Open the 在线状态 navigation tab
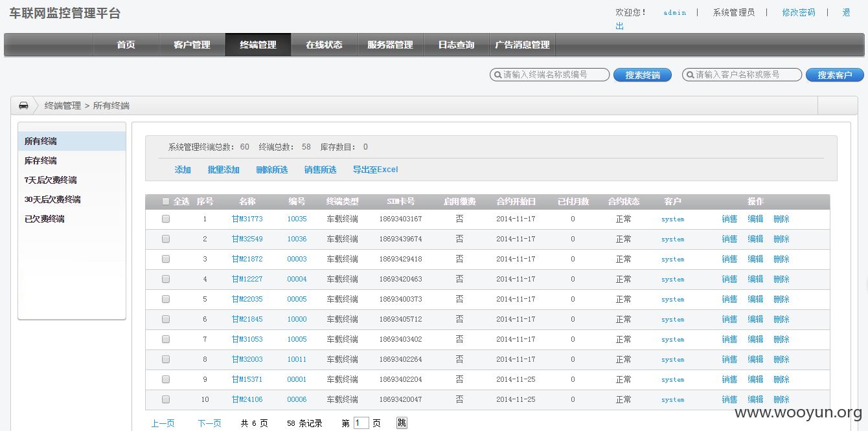 (325, 45)
